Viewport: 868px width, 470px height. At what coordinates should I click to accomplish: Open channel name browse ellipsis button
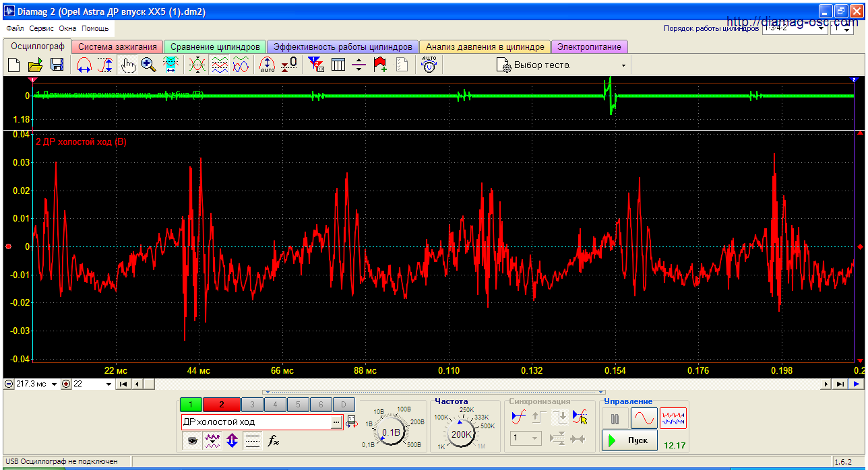coord(338,422)
